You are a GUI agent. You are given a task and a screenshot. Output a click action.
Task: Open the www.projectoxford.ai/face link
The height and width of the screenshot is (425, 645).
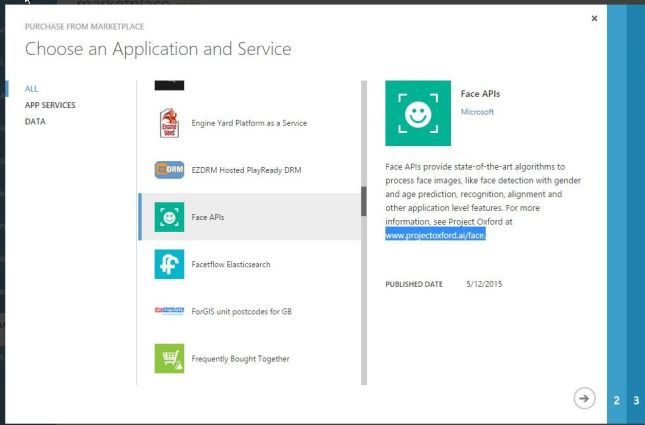coord(435,235)
